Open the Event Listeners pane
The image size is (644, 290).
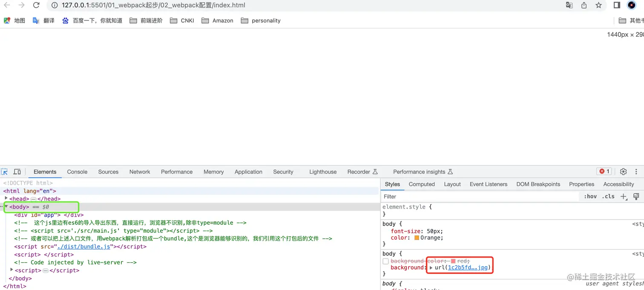pyautogui.click(x=489, y=184)
